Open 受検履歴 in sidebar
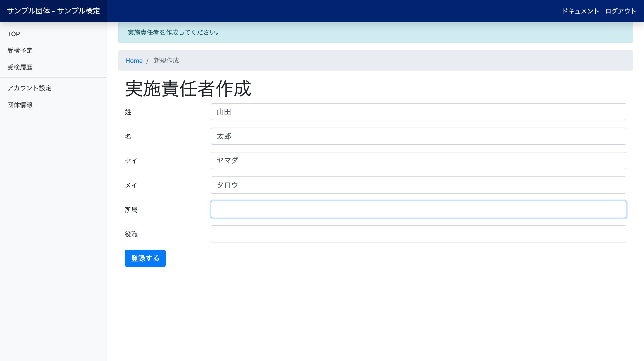Viewport: 644px width, 361px height. tap(20, 67)
